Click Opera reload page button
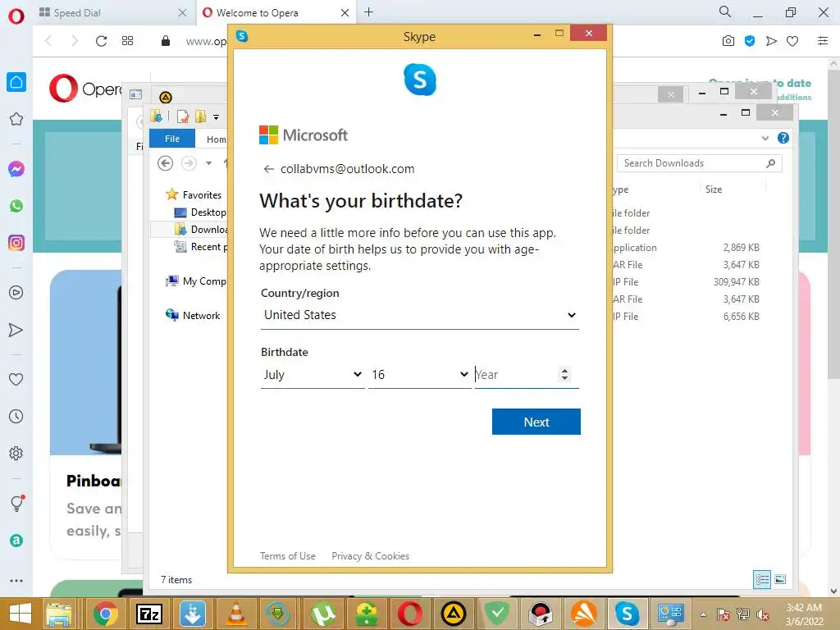Screen dimensions: 840x630 point(101,41)
